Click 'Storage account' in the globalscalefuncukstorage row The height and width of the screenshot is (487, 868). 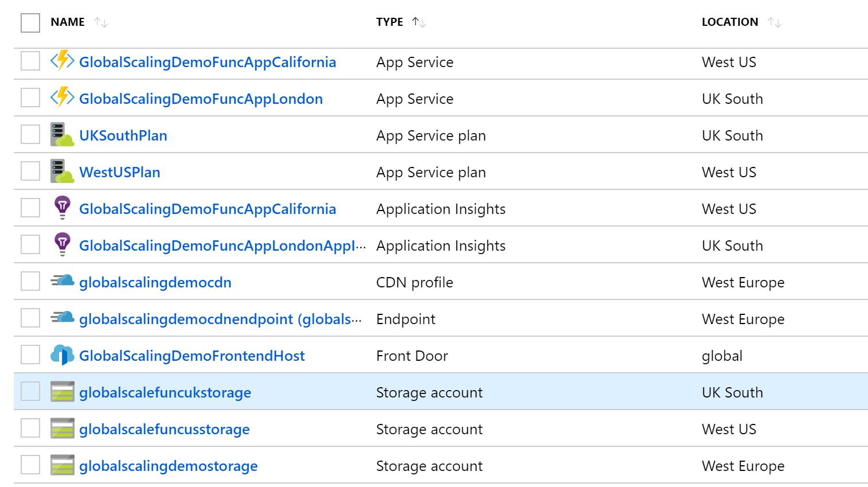pyautogui.click(x=429, y=392)
